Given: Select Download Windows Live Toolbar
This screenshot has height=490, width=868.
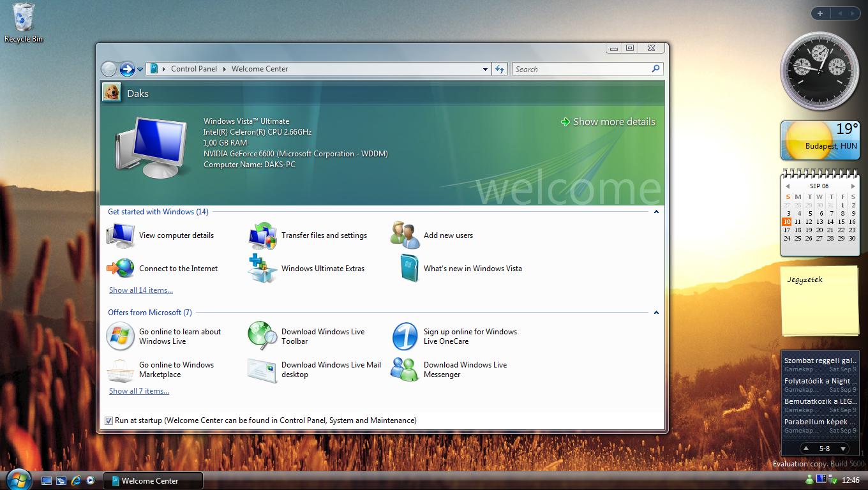Looking at the screenshot, I should 307,336.
